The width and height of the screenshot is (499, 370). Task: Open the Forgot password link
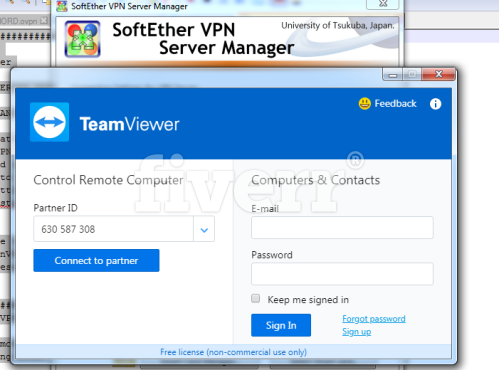[x=374, y=319]
